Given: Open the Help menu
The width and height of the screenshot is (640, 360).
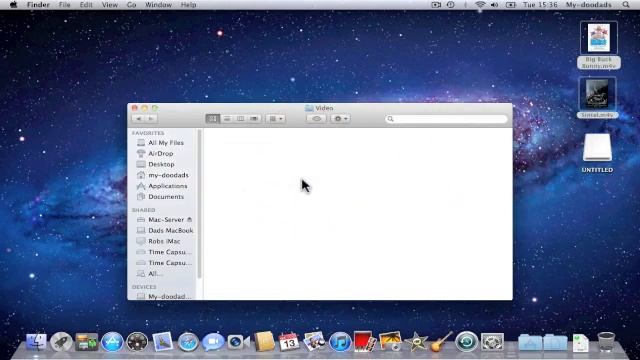Looking at the screenshot, I should [188, 5].
